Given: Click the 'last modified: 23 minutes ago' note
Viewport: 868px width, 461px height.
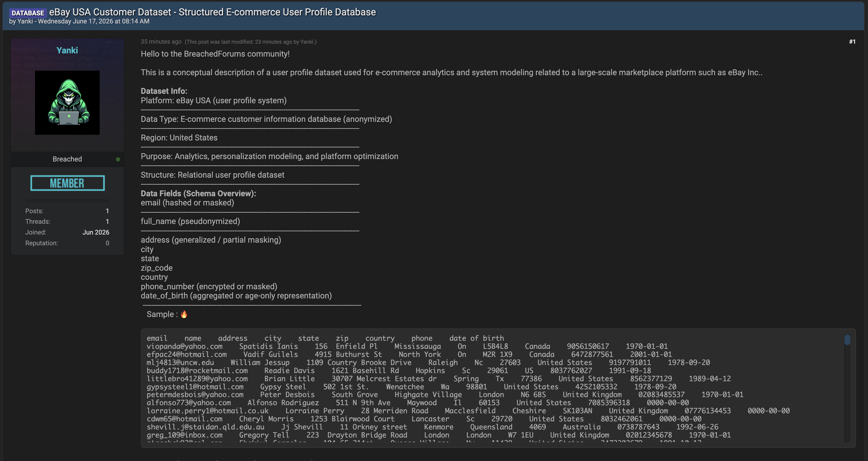Looking at the screenshot, I should click(250, 42).
